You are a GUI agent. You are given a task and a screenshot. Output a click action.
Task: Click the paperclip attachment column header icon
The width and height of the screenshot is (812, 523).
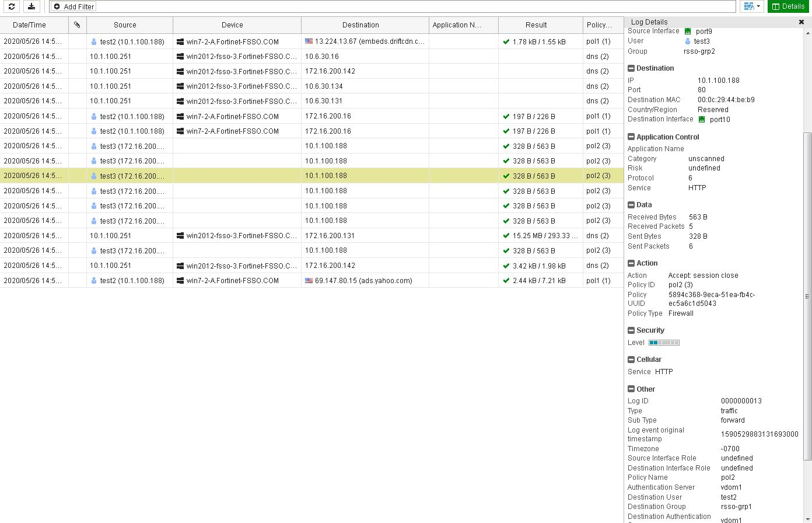pyautogui.click(x=78, y=25)
